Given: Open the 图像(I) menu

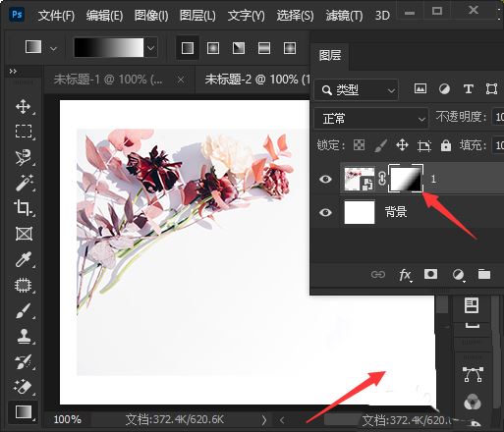Looking at the screenshot, I should tap(151, 16).
